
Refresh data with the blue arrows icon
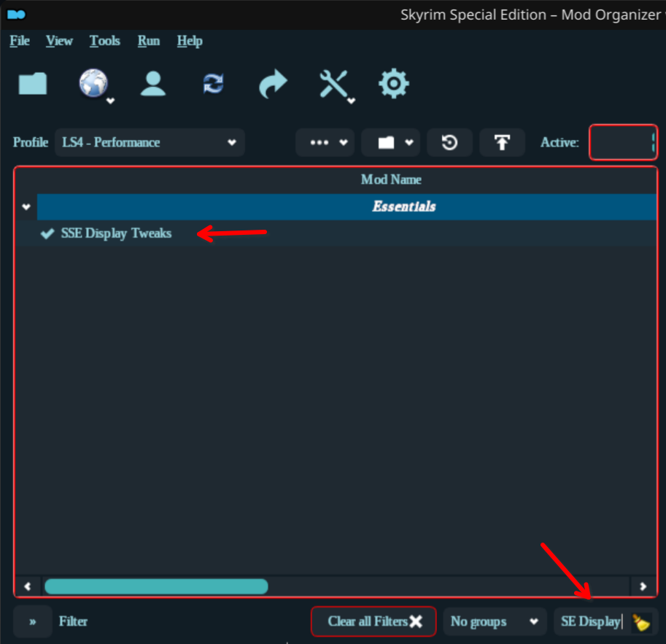point(213,83)
